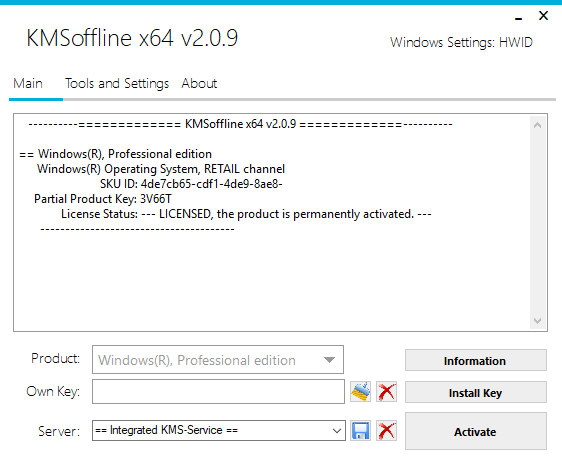The height and width of the screenshot is (466, 562).
Task: Click inside the license status log area
Action: 272,222
